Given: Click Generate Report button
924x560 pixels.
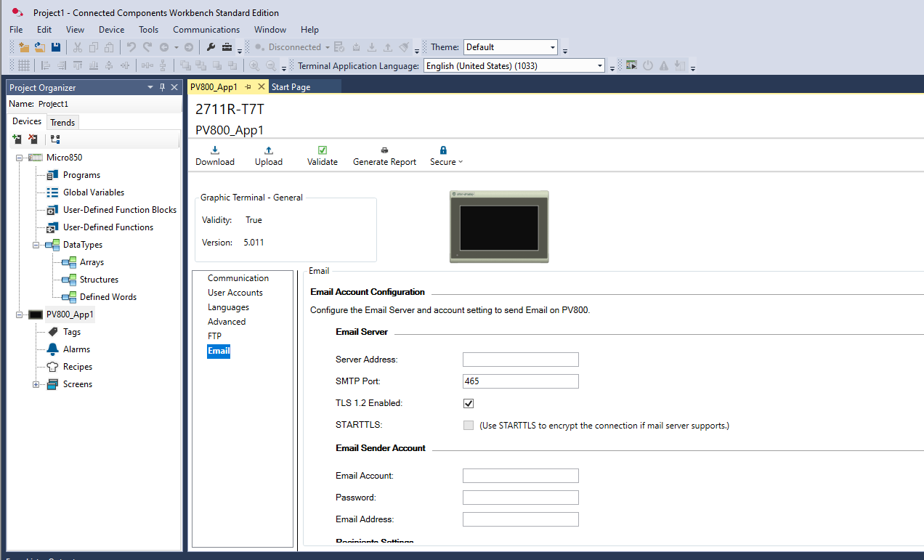Looking at the screenshot, I should click(384, 156).
